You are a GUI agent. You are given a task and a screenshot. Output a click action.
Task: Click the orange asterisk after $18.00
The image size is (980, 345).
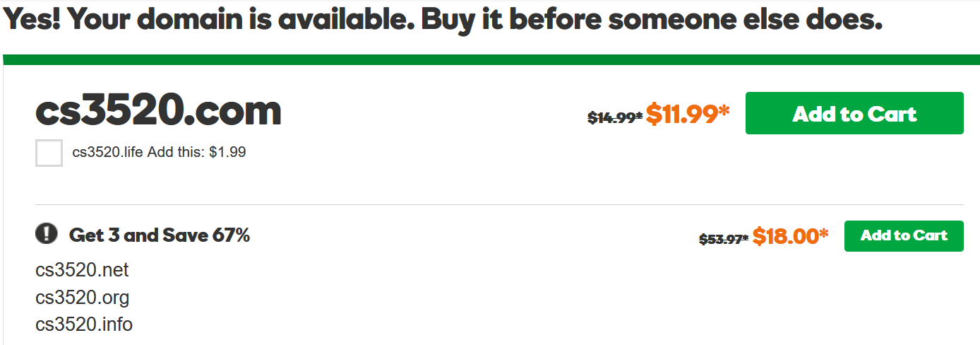point(823,232)
